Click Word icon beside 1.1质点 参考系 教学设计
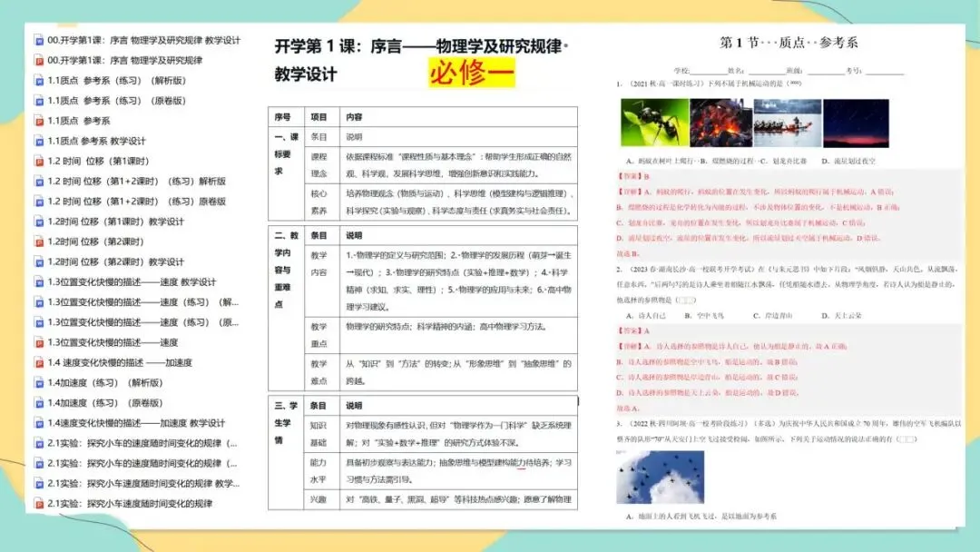Viewport: 980px width, 552px height. [x=39, y=142]
